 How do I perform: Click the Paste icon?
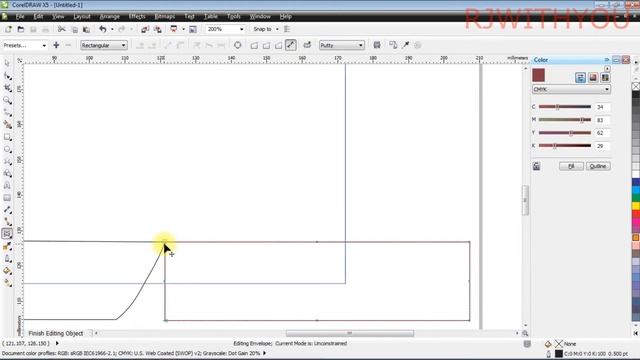pos(86,29)
